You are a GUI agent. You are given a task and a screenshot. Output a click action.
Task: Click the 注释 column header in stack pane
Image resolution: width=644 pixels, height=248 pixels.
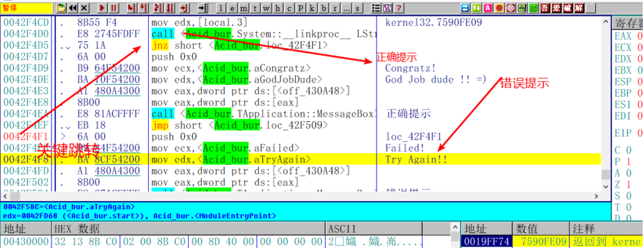pos(606,228)
